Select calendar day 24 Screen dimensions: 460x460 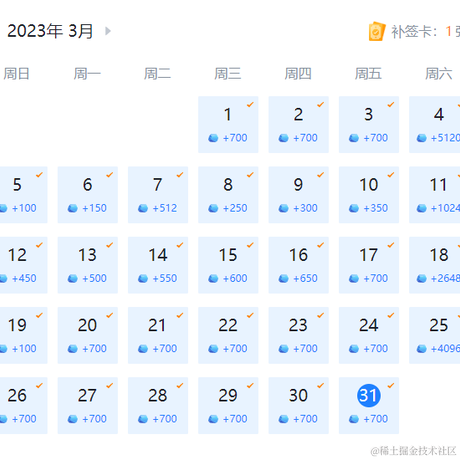pos(369,336)
